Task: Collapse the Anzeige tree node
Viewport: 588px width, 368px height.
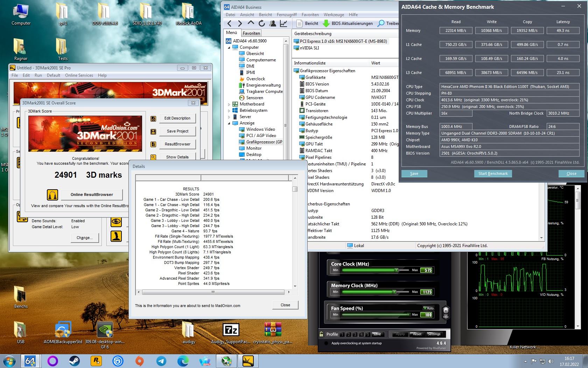Action: click(x=229, y=123)
